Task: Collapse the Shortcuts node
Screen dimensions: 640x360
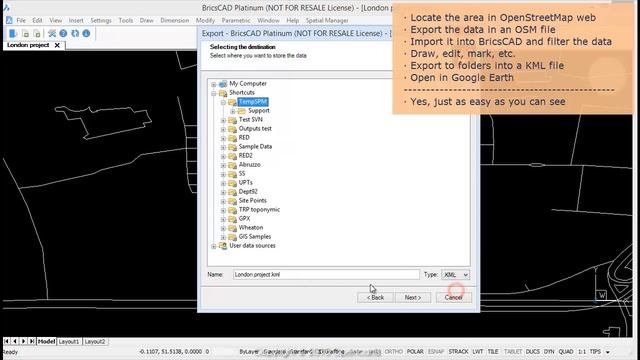Action: [x=213, y=93]
